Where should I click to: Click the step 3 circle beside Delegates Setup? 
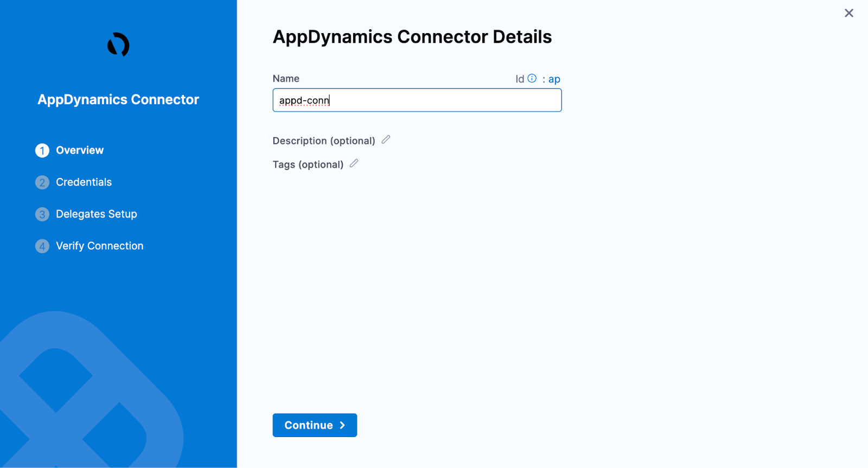point(42,214)
